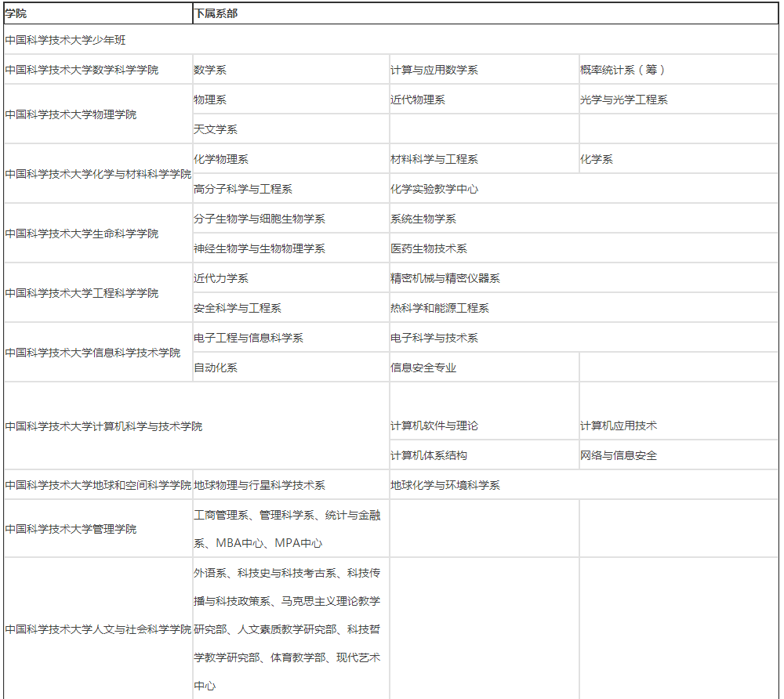
Task: Select 中国科学技术大学信息科学技术学院 cell
Action: point(98,353)
